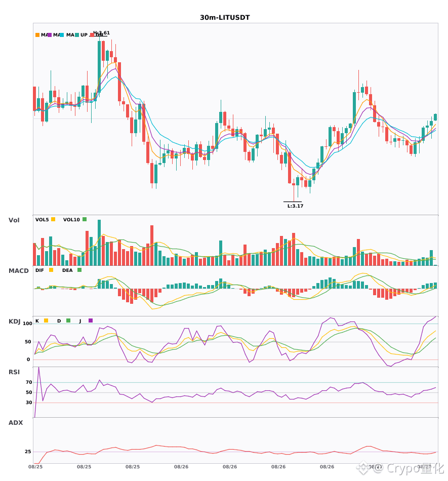This screenshot has width=448, height=481.
Task: Click the ADX panel label
Action: point(16,423)
